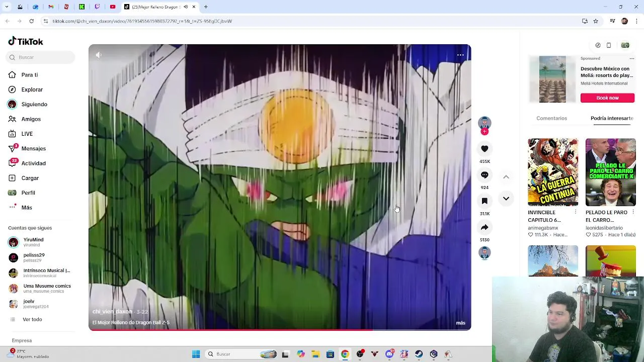Image resolution: width=644 pixels, height=362 pixels.
Task: Share the video using the arrow icon
Action: [485, 227]
